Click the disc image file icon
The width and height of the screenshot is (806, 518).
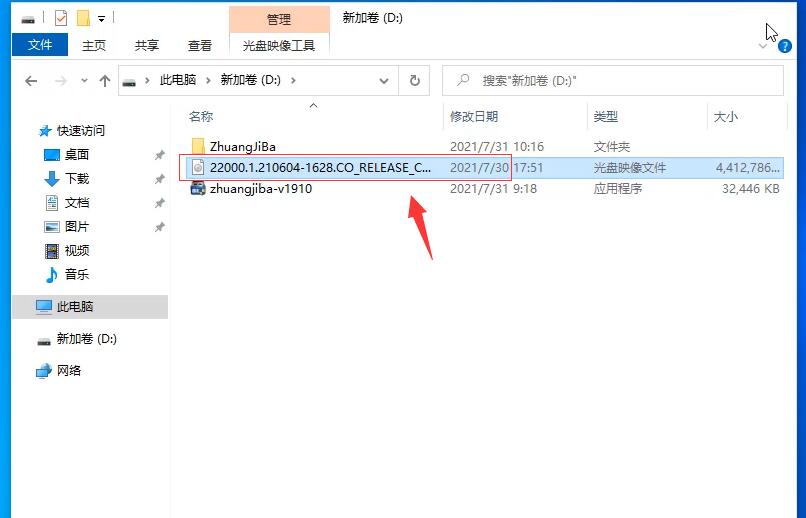198,167
